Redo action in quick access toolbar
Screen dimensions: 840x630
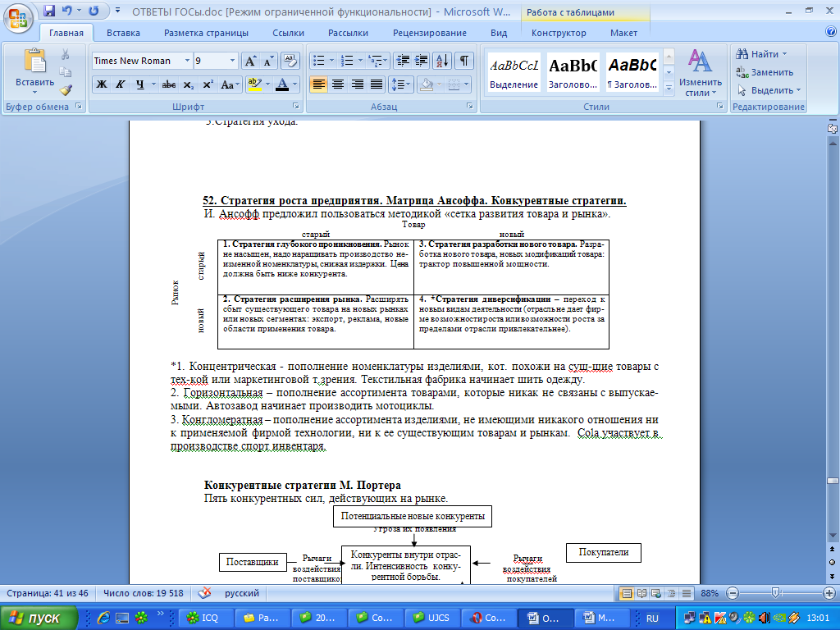point(94,11)
